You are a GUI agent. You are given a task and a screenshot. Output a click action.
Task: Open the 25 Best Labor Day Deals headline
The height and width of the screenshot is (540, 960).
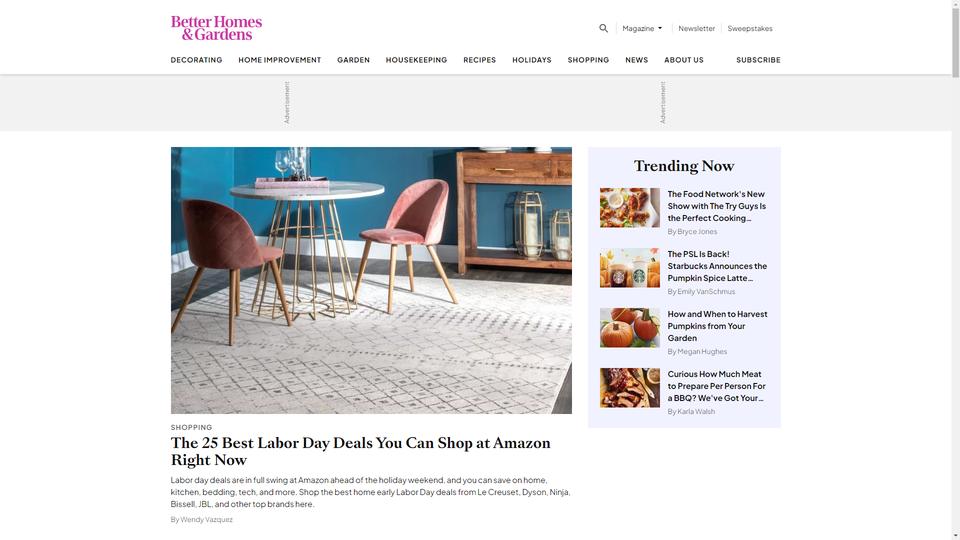click(x=361, y=451)
